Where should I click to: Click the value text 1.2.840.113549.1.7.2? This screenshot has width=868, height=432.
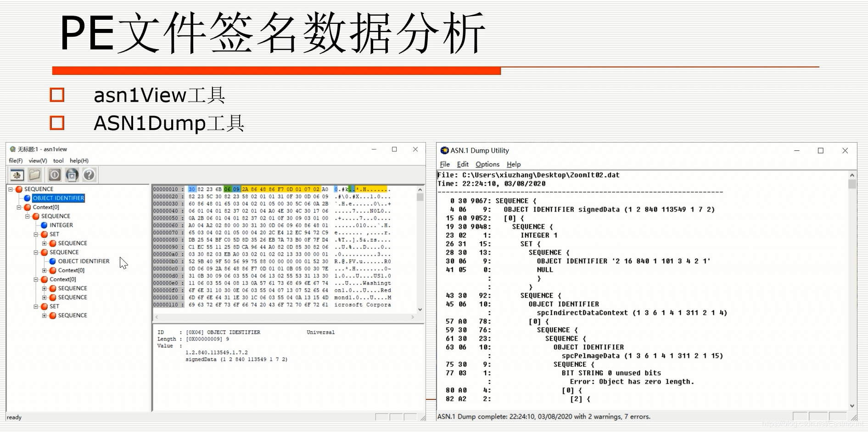(x=216, y=353)
